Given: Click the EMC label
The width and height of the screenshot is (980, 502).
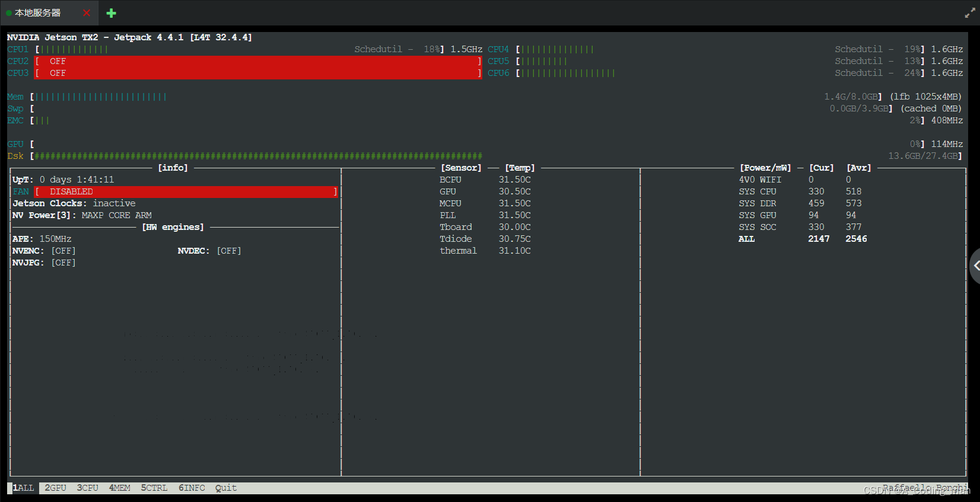Looking at the screenshot, I should (15, 120).
